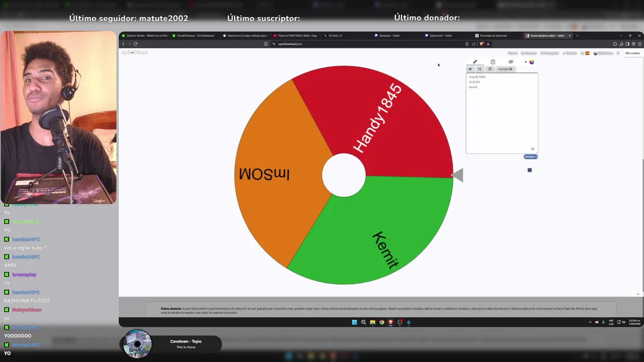This screenshot has height=362, width=644.
Task: Toggle the crossed-eye hide entries icon
Action: coord(511,62)
